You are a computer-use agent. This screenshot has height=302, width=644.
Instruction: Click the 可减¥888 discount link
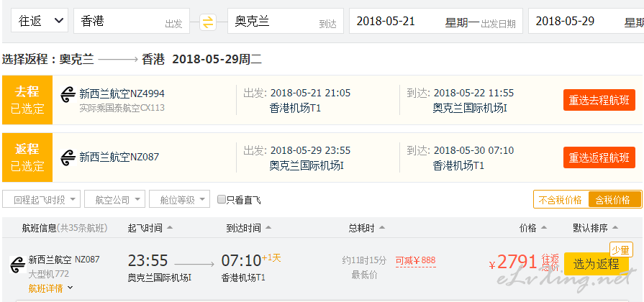[415, 260]
